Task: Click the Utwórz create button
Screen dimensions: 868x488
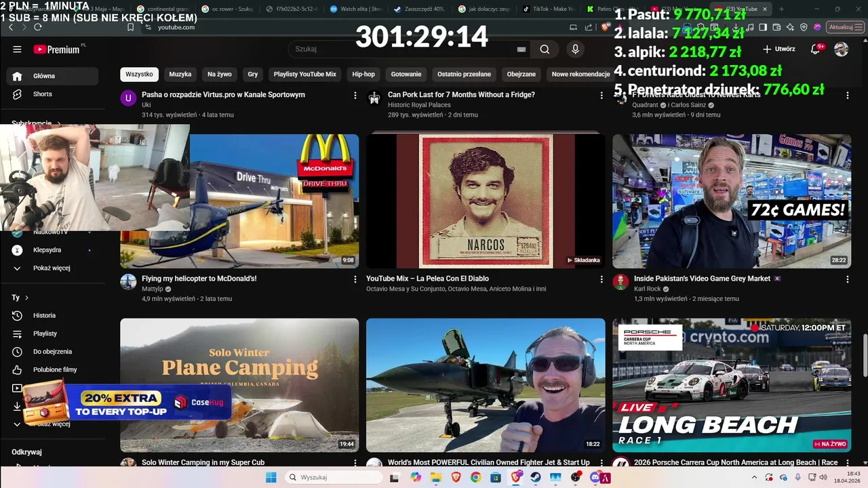Action: (x=779, y=49)
